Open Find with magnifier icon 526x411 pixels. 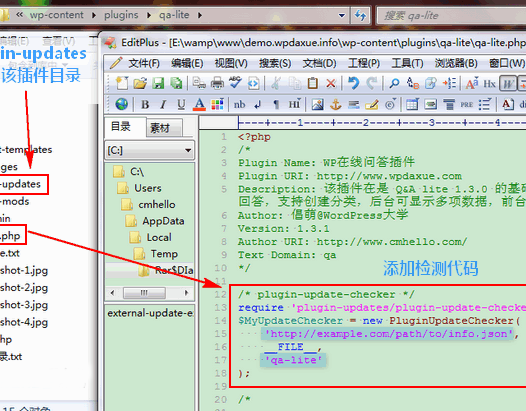point(394,83)
